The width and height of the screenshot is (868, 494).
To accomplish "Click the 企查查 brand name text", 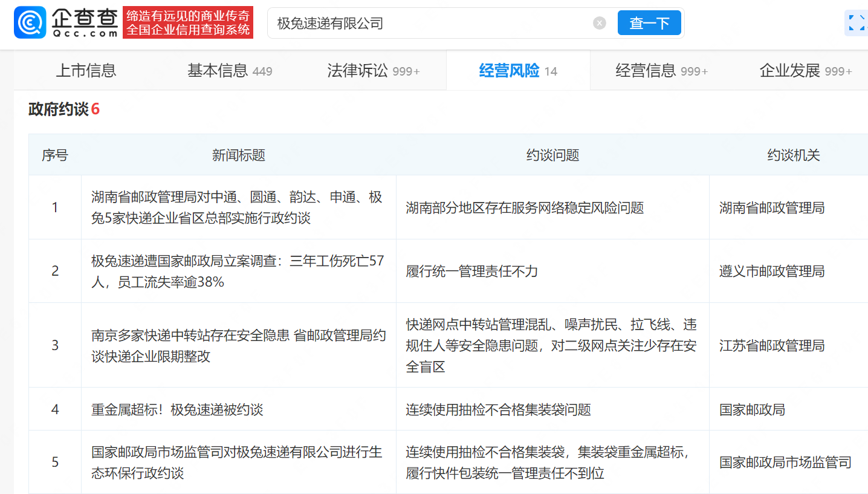I will (x=84, y=18).
